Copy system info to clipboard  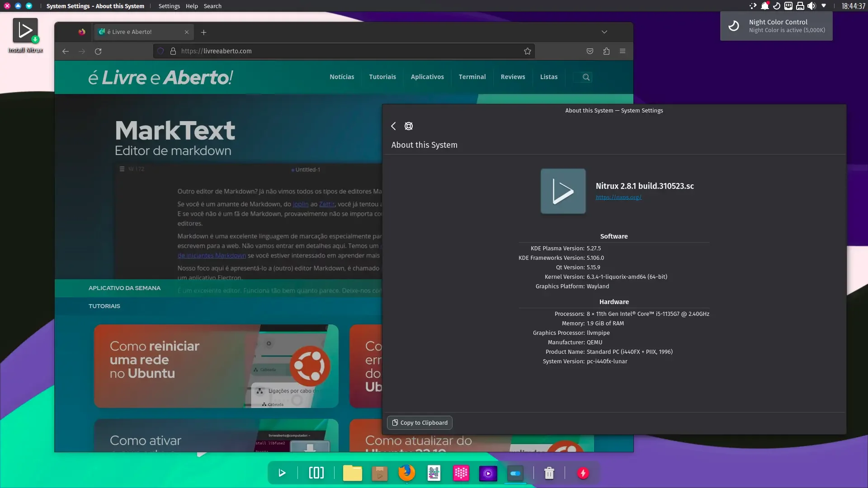[x=420, y=422]
